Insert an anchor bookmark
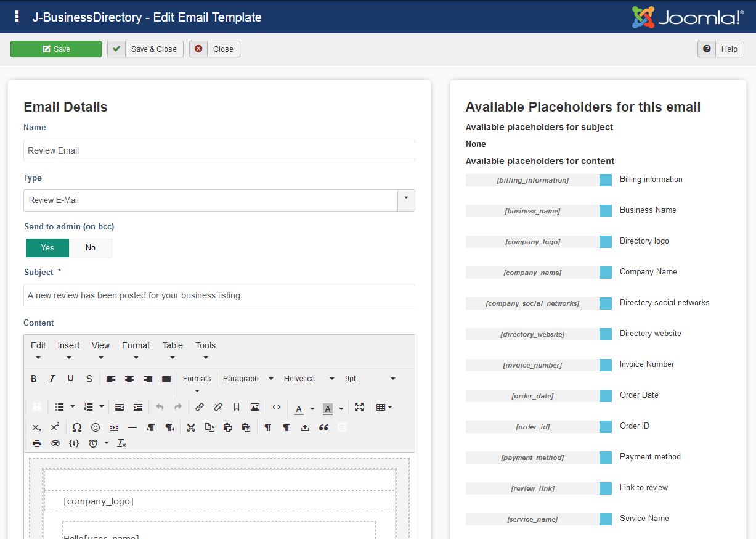 click(237, 407)
